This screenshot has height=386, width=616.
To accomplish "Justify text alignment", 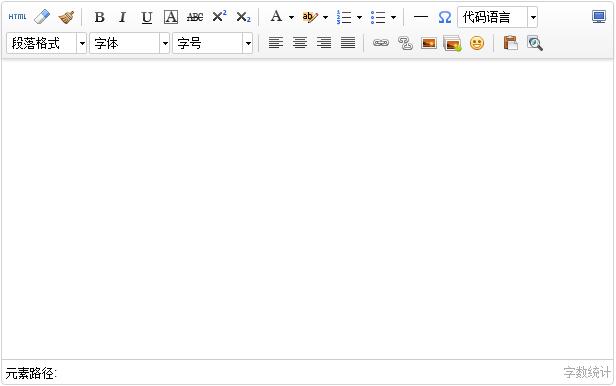I will (348, 43).
